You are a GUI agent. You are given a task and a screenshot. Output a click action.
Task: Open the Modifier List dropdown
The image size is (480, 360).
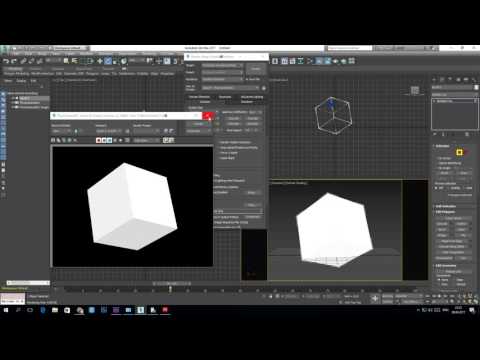point(455,95)
